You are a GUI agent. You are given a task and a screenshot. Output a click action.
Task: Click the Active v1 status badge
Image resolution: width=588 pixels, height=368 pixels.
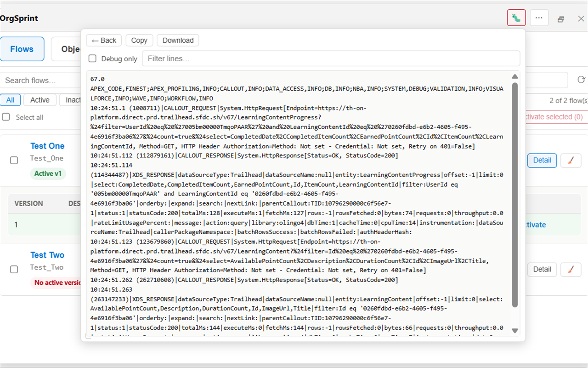tap(48, 173)
